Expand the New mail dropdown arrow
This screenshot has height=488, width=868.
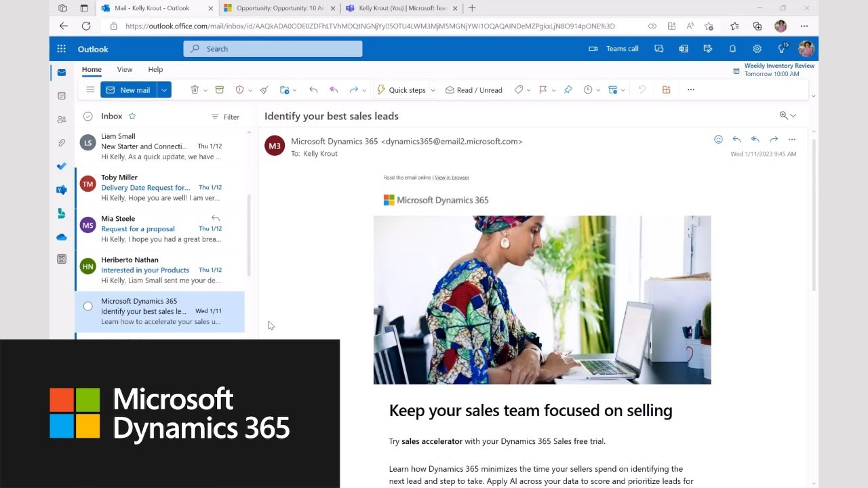(164, 90)
